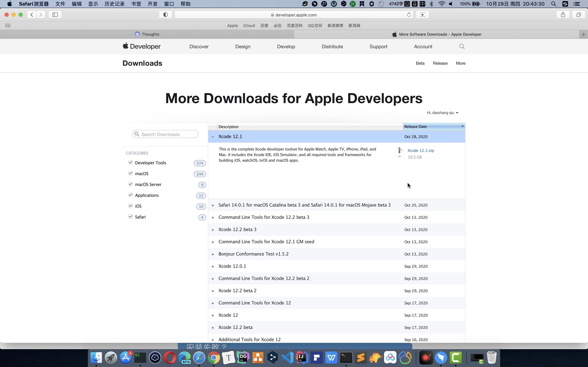This screenshot has height=367, width=588.
Task: Uncheck the macOS Server category
Action: tap(131, 184)
